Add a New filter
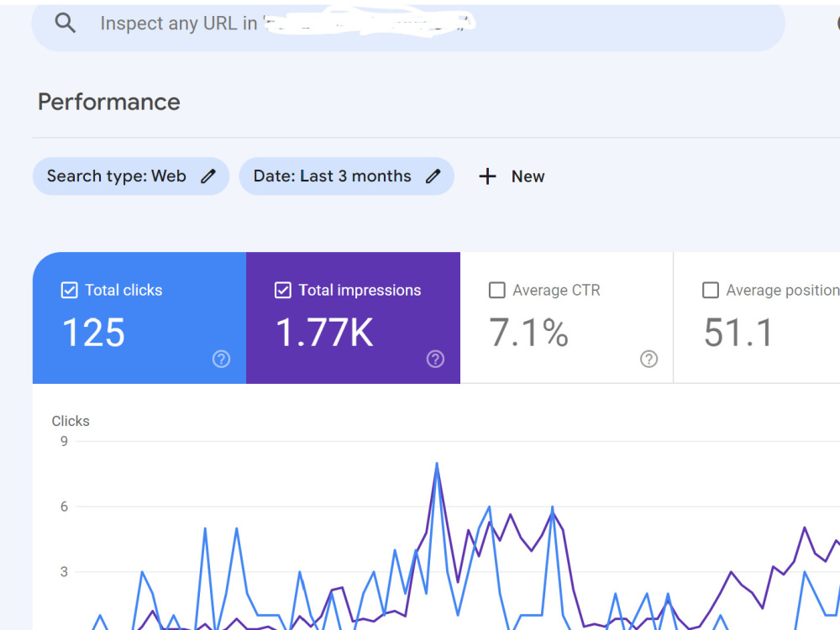Image resolution: width=840 pixels, height=630 pixels. point(512,176)
